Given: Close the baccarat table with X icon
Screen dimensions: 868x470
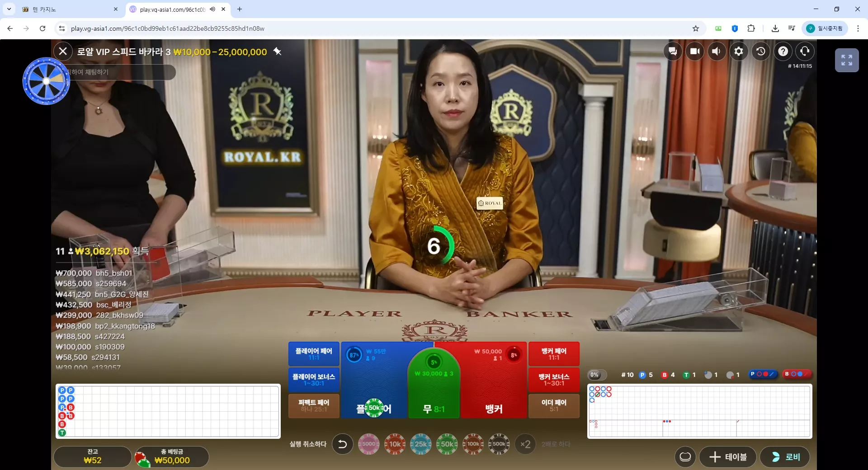Looking at the screenshot, I should [x=63, y=52].
